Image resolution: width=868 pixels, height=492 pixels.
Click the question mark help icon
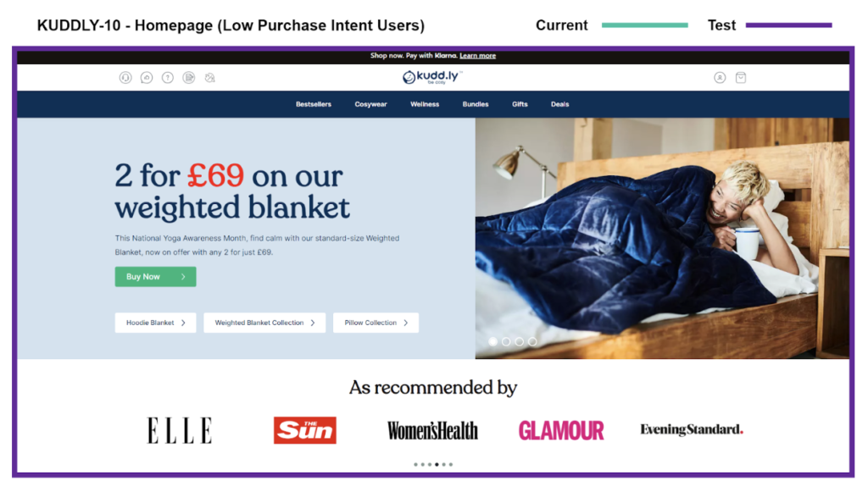(168, 78)
